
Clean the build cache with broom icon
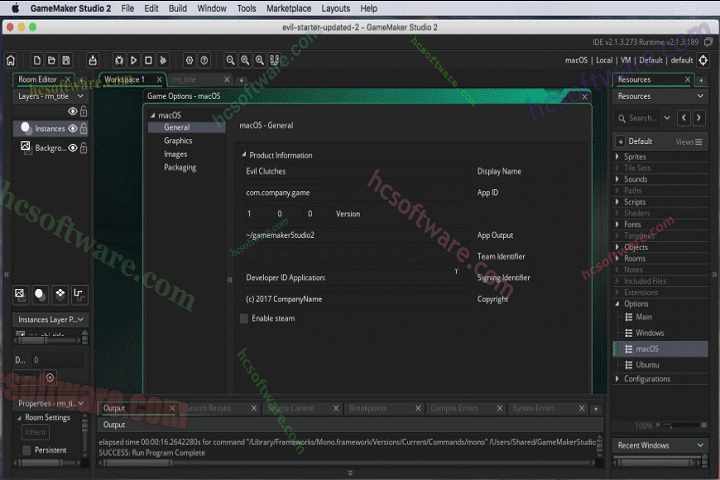click(163, 60)
